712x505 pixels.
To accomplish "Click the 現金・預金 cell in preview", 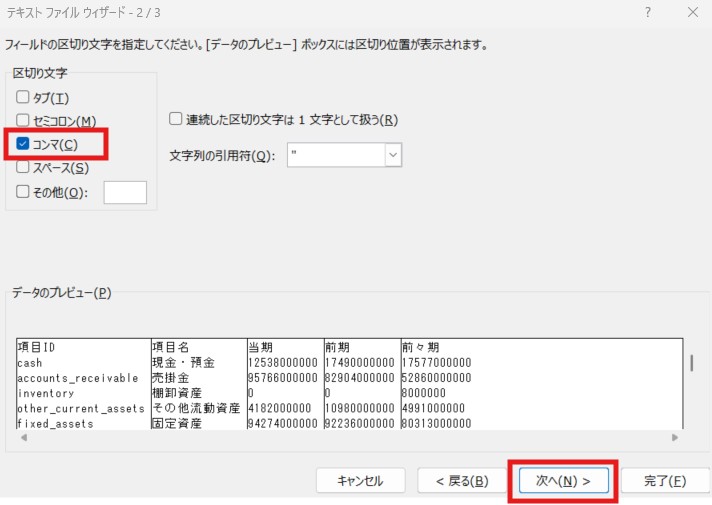I will (x=183, y=363).
